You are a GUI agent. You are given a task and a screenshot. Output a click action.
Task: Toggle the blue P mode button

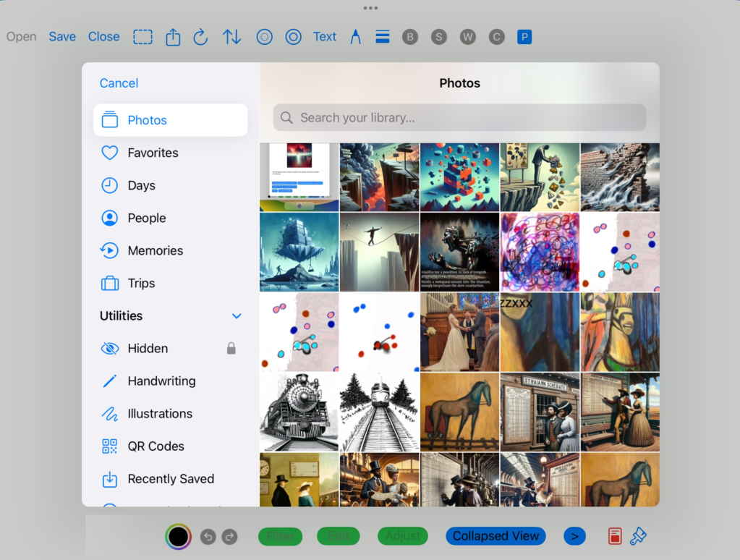(524, 37)
